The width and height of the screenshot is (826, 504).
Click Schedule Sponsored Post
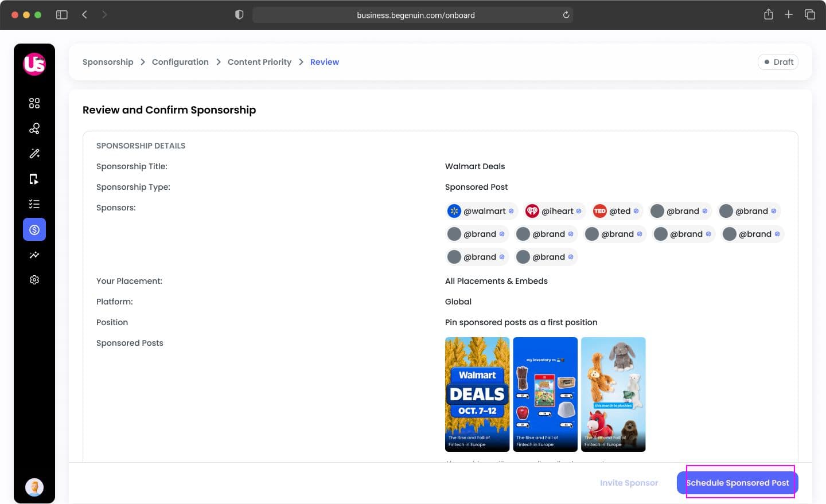(738, 483)
